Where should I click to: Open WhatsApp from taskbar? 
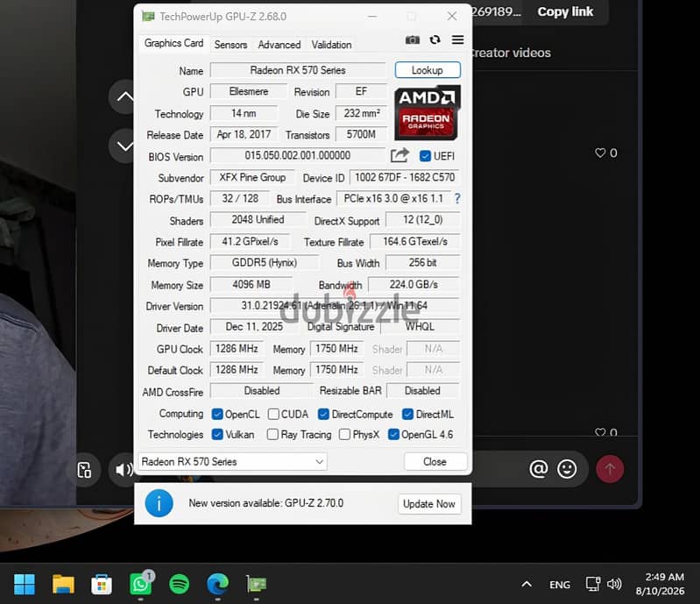click(x=141, y=584)
